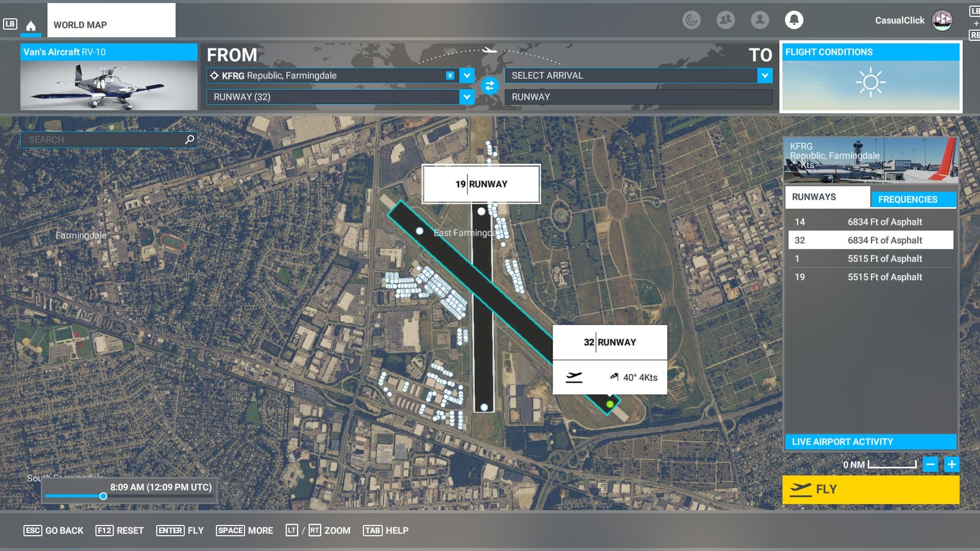Image resolution: width=980 pixels, height=551 pixels.
Task: Open the WORLD MAP tab
Action: click(111, 20)
